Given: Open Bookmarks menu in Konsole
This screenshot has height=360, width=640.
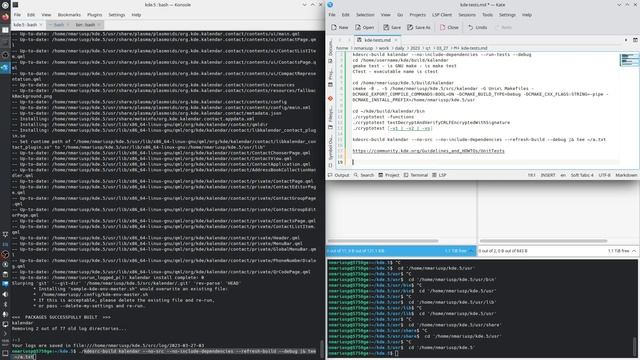Looking at the screenshot, I should (x=69, y=15).
